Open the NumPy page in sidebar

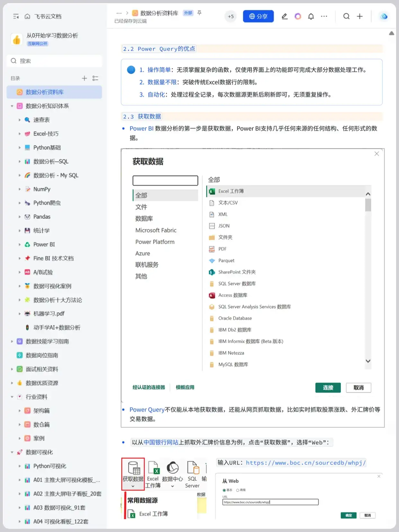pos(42,189)
